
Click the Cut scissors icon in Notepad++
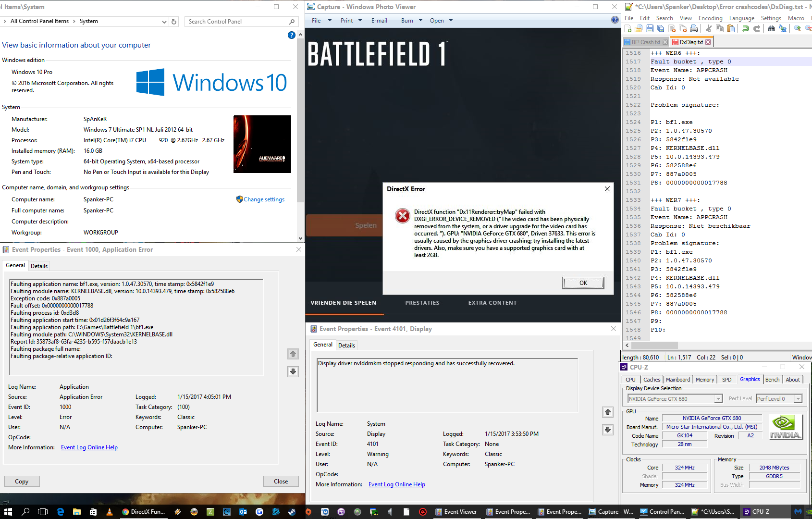point(709,29)
